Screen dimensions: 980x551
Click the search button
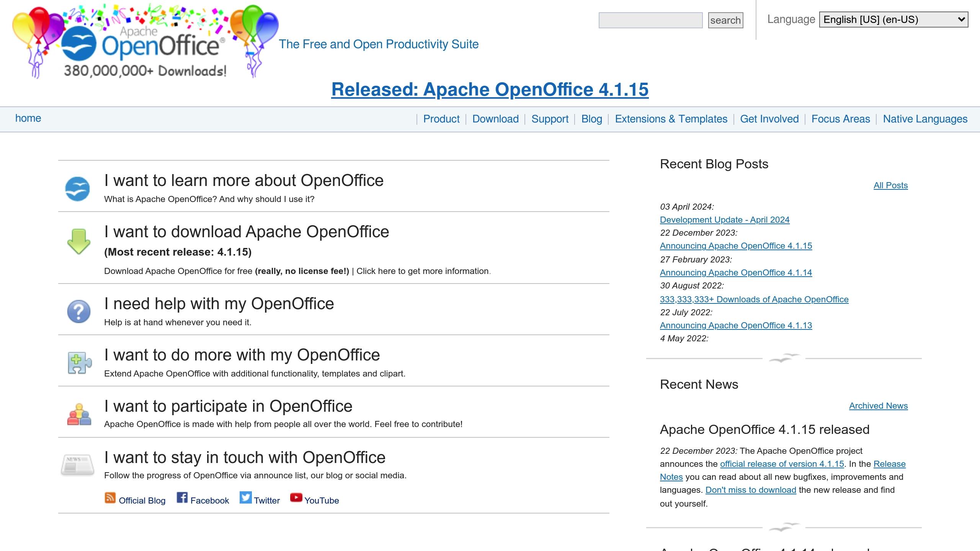(726, 20)
